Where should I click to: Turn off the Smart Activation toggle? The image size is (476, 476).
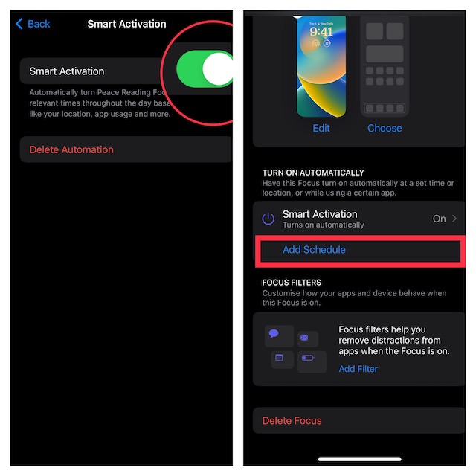pos(205,69)
